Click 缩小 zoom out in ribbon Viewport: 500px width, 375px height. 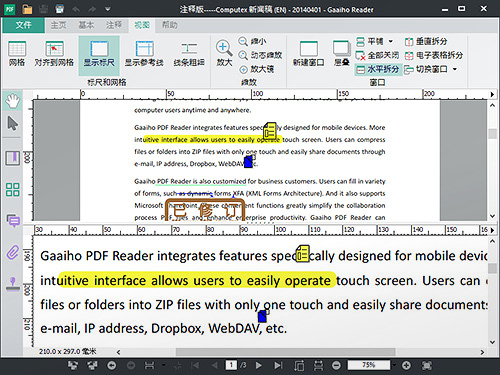point(252,41)
